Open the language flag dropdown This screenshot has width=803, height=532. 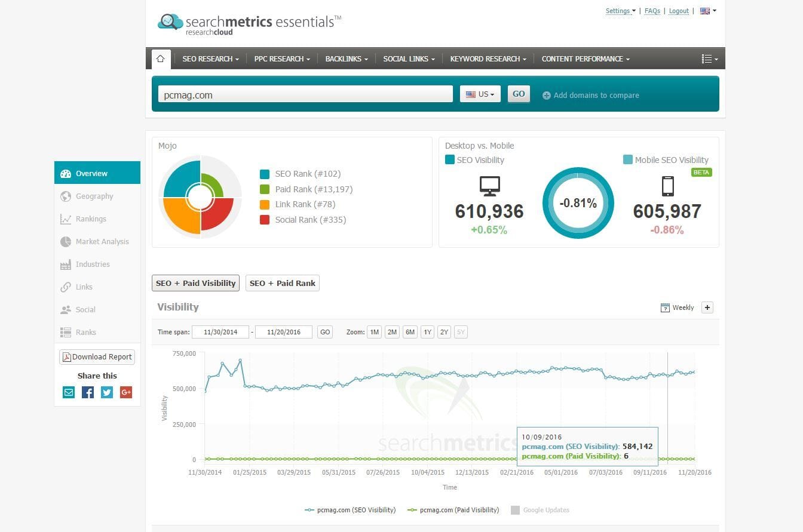707,11
